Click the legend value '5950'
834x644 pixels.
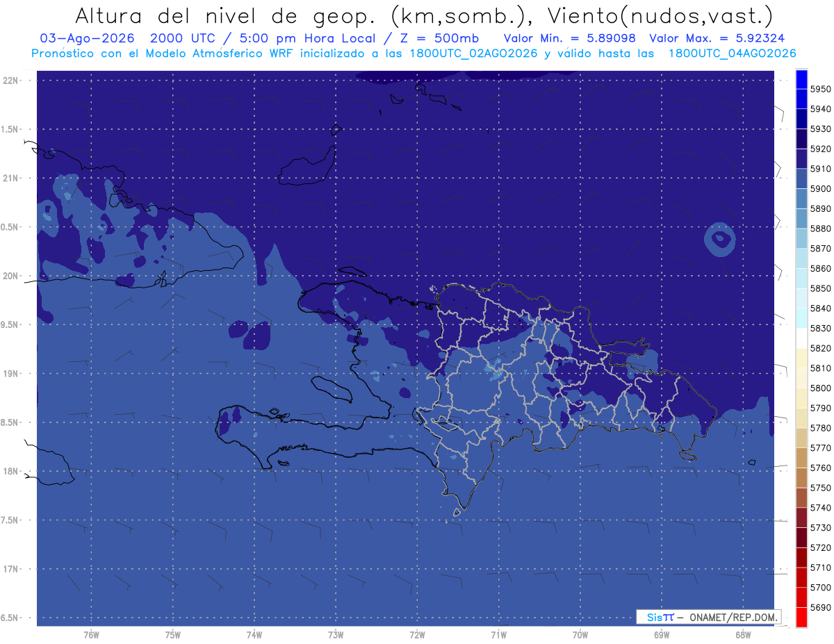[x=820, y=89]
